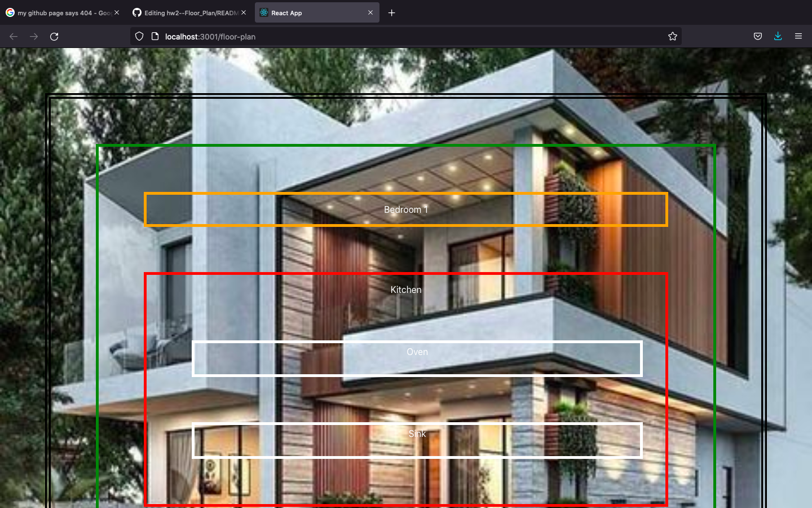Select the Bedroom 1 region on the floor plan
Image resolution: width=812 pixels, height=508 pixels.
click(405, 209)
